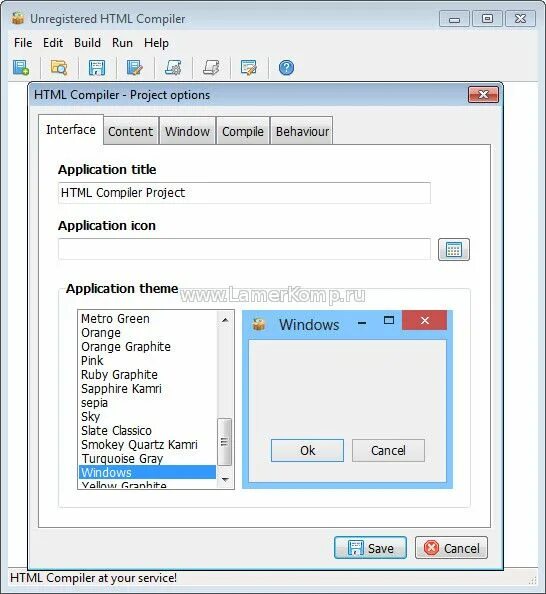Select the Metro Green theme
The height and width of the screenshot is (594, 546).
click(147, 319)
